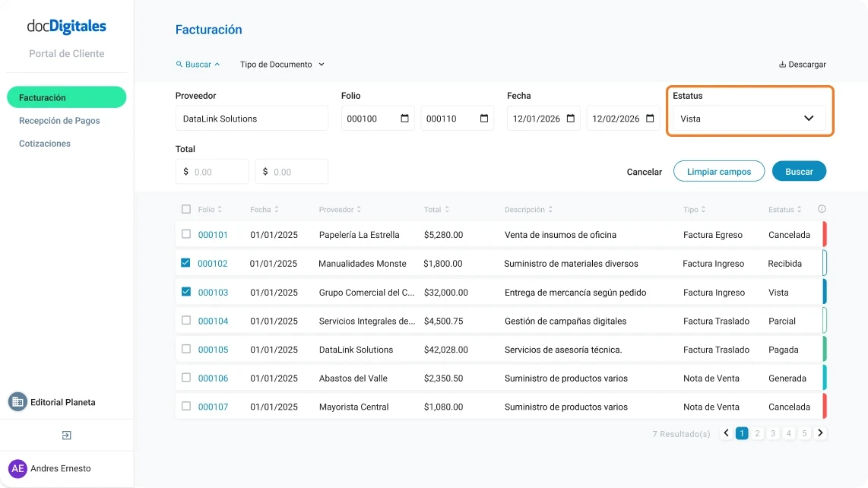This screenshot has height=488, width=868.
Task: Collapse the Buscar search panel
Action: pyautogui.click(x=198, y=65)
